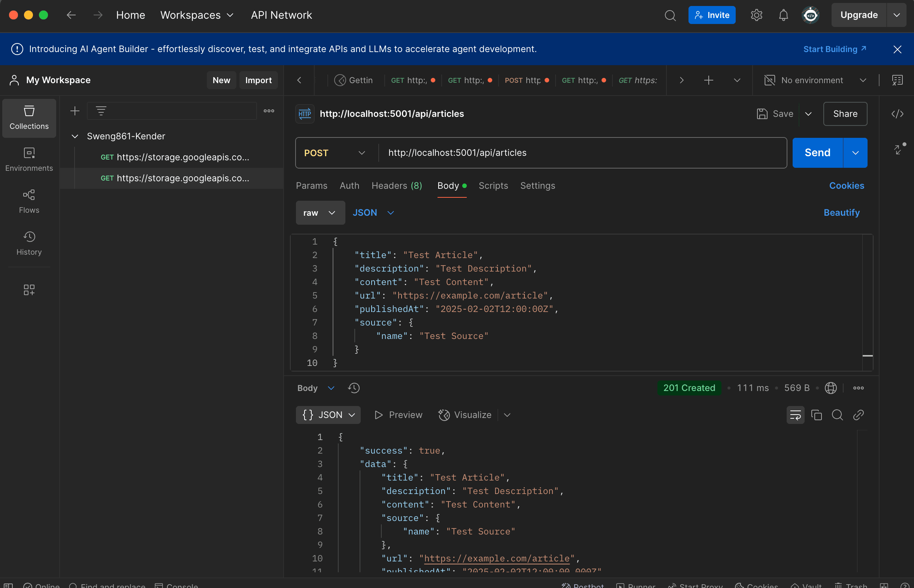Copy response body with copy icon

click(816, 415)
